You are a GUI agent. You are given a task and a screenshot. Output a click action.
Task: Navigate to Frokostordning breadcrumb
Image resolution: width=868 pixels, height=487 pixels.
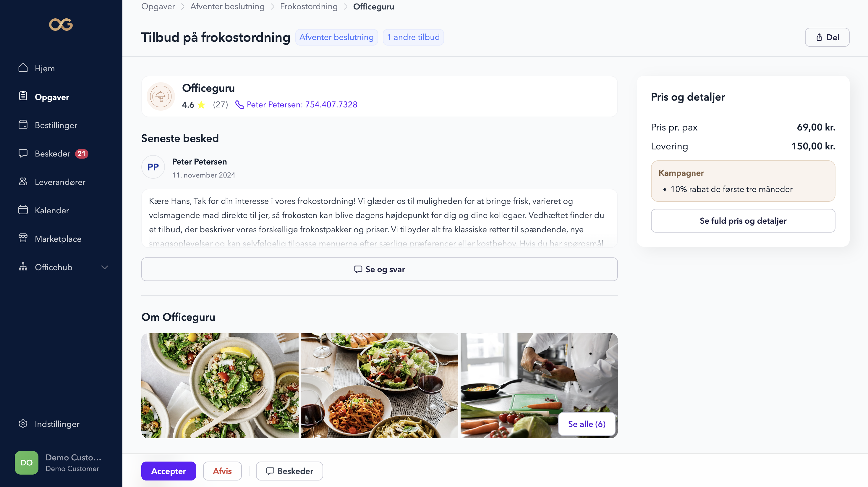coord(309,7)
